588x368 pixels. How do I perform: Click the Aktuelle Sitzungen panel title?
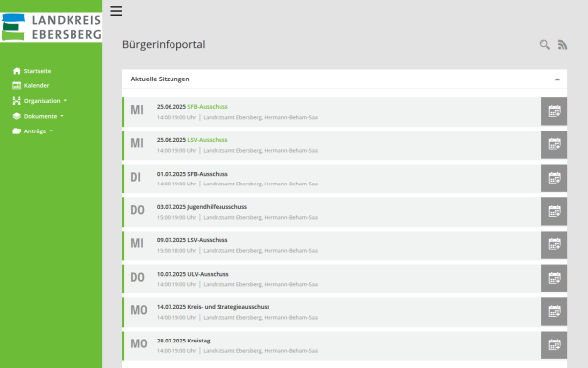click(x=160, y=79)
